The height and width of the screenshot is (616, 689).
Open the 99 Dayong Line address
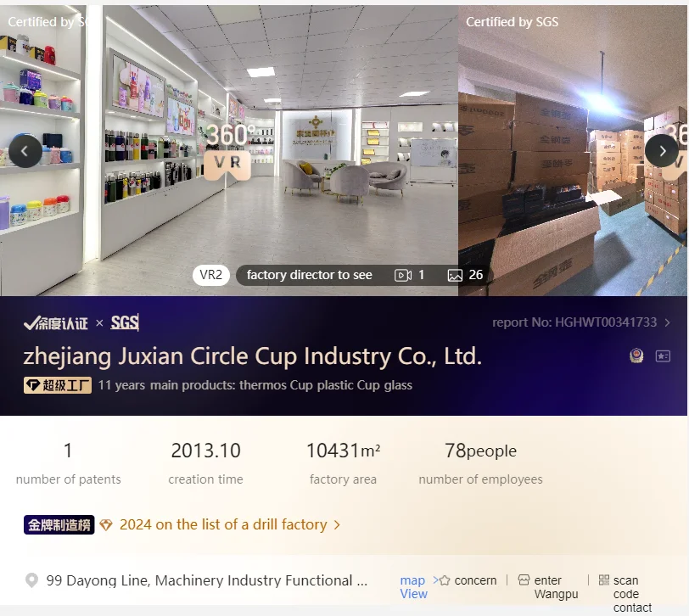pos(206,580)
